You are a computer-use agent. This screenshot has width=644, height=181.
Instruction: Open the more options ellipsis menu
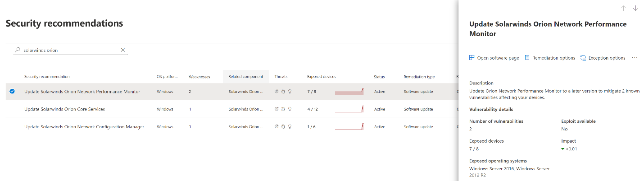[635, 58]
